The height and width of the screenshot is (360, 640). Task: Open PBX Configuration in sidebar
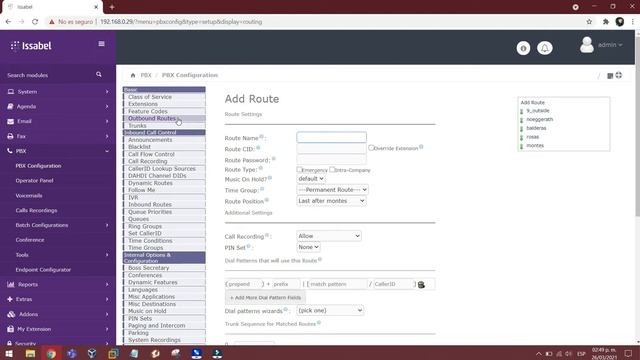tap(38, 166)
